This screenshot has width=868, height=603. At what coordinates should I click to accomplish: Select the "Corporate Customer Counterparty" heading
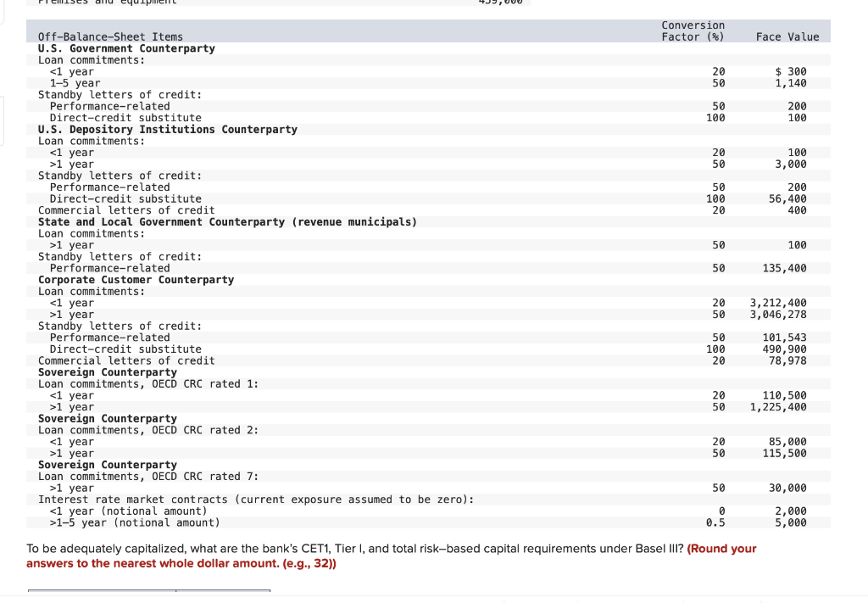coord(136,280)
